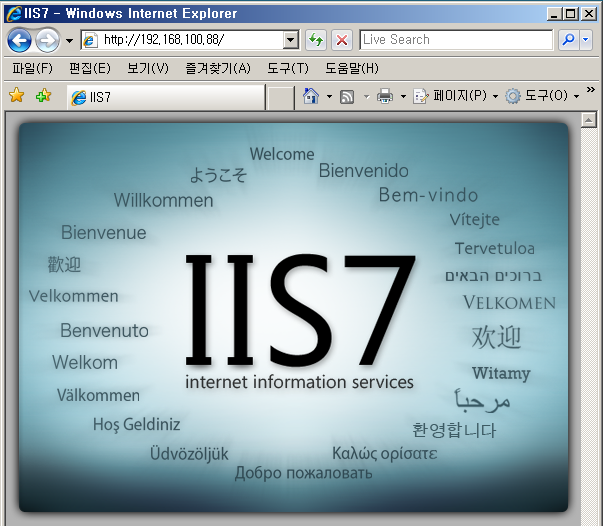This screenshot has height=526, width=603.
Task: Click the Print icon
Action: coord(385,96)
